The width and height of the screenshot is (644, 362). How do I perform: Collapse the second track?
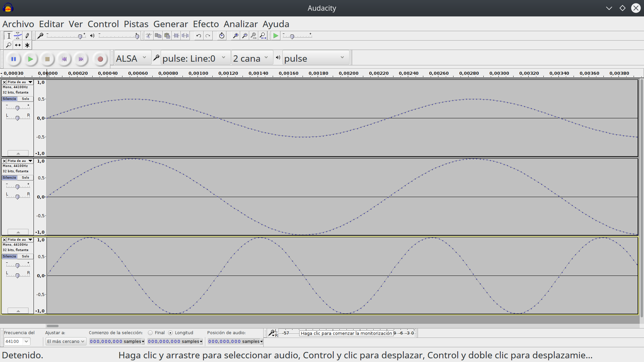point(18,232)
